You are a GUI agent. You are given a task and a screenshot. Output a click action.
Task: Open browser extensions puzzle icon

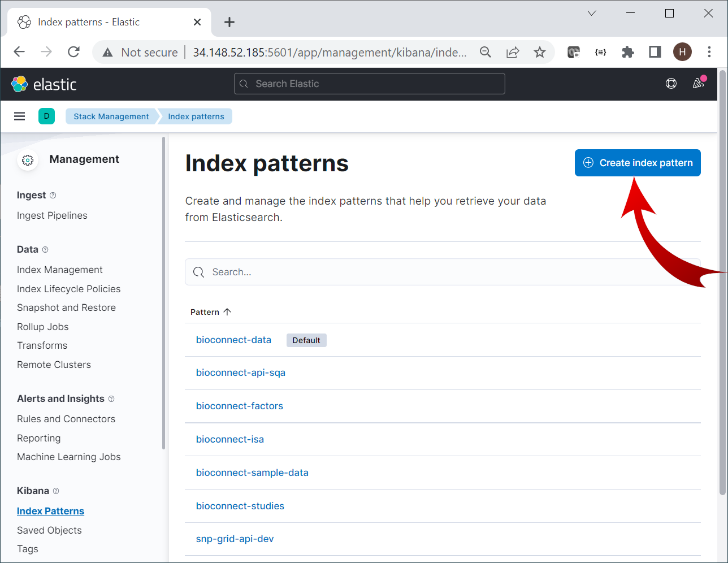coord(627,52)
